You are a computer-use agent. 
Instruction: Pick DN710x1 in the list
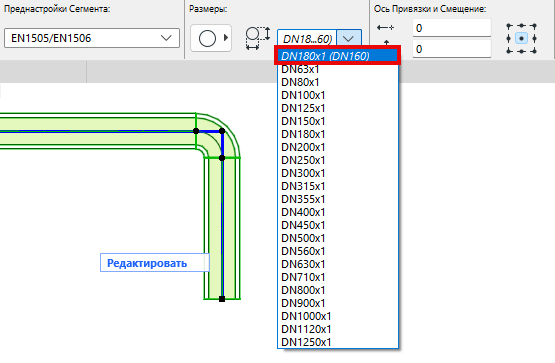(338, 277)
